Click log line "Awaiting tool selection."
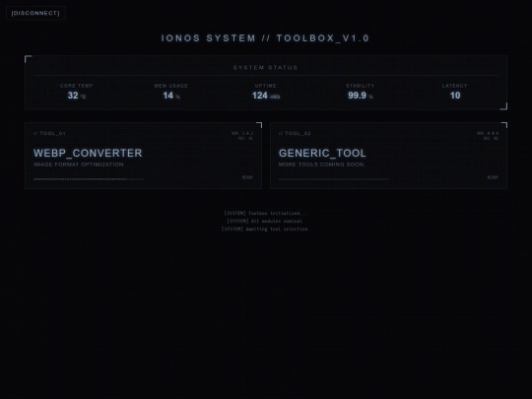The image size is (532, 399). pos(266,229)
